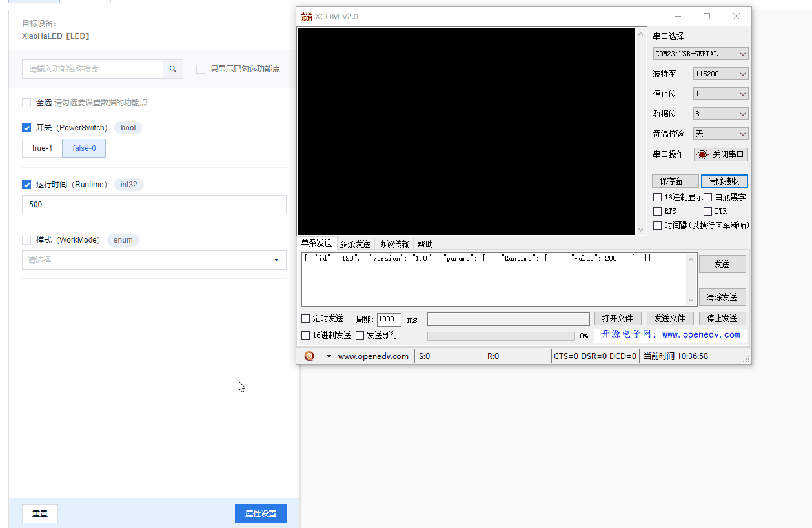Viewport: 812px width, 528px height.
Task: Check the 模式 WorkMode checkbox
Action: tap(26, 240)
